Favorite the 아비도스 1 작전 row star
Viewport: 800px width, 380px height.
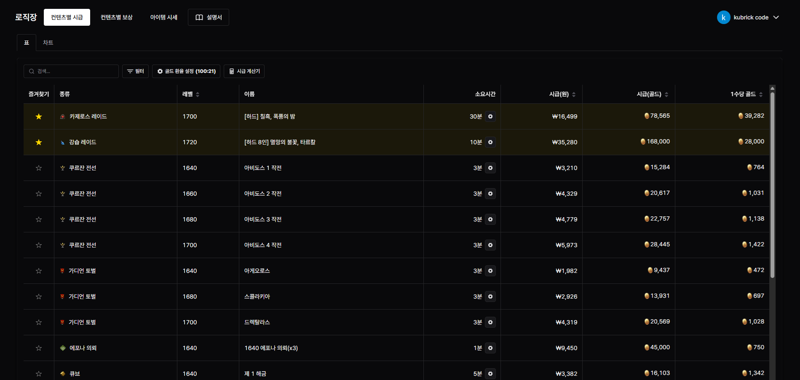pos(38,168)
